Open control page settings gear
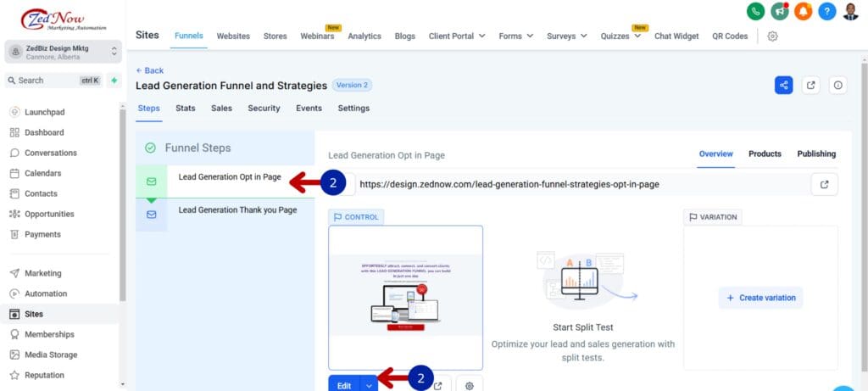Image resolution: width=868 pixels, height=391 pixels. click(470, 385)
